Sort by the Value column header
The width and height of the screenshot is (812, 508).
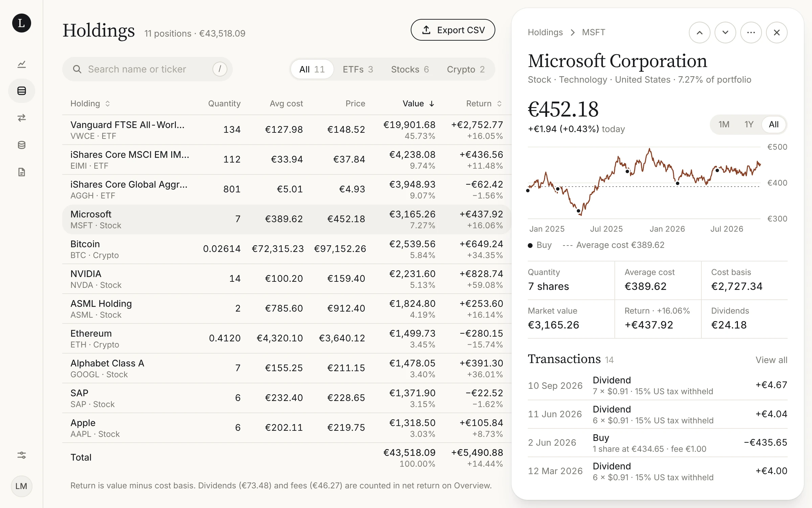pyautogui.click(x=419, y=104)
